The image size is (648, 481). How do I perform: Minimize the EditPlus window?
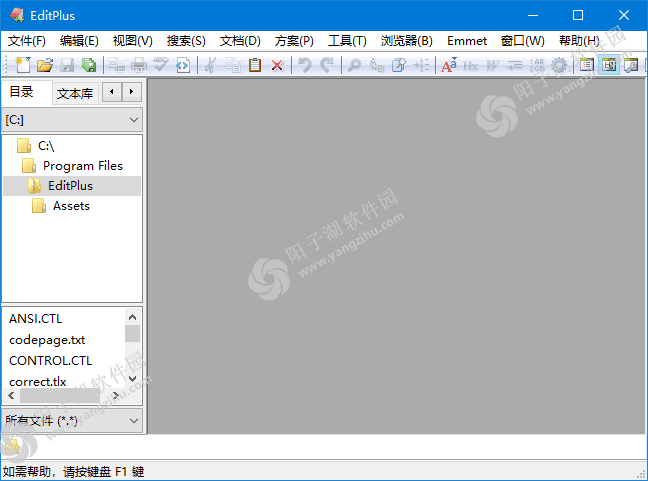point(533,15)
